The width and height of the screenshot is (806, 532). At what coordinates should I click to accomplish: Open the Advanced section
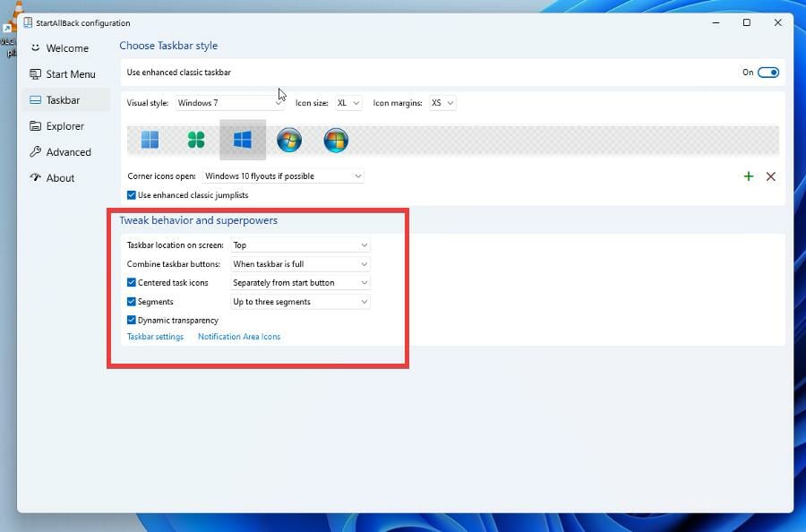(67, 151)
